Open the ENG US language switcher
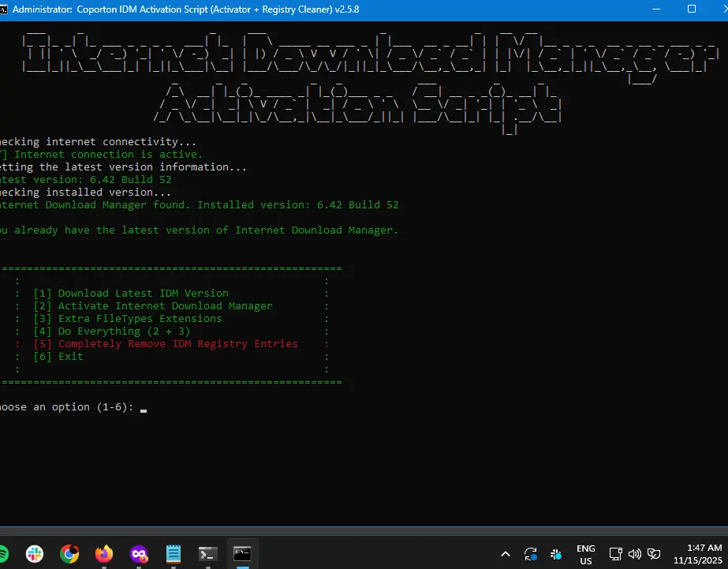The image size is (728, 569). (x=586, y=555)
